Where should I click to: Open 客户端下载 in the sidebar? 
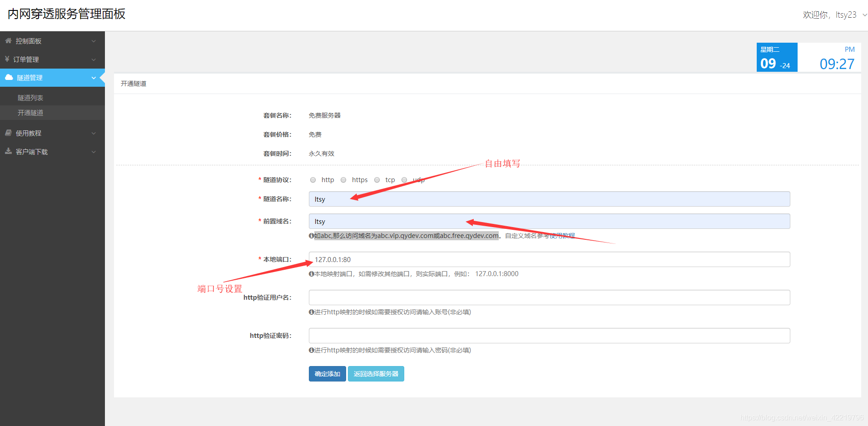click(x=52, y=152)
